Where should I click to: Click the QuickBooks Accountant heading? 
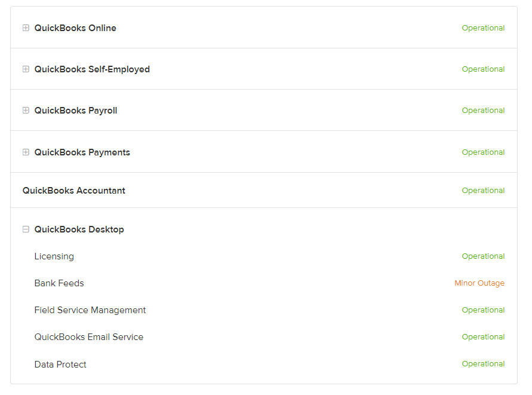pos(73,191)
